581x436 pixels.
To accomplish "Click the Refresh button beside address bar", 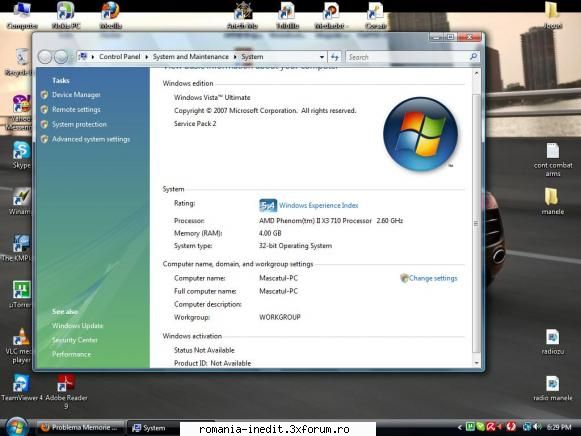I will [x=335, y=57].
